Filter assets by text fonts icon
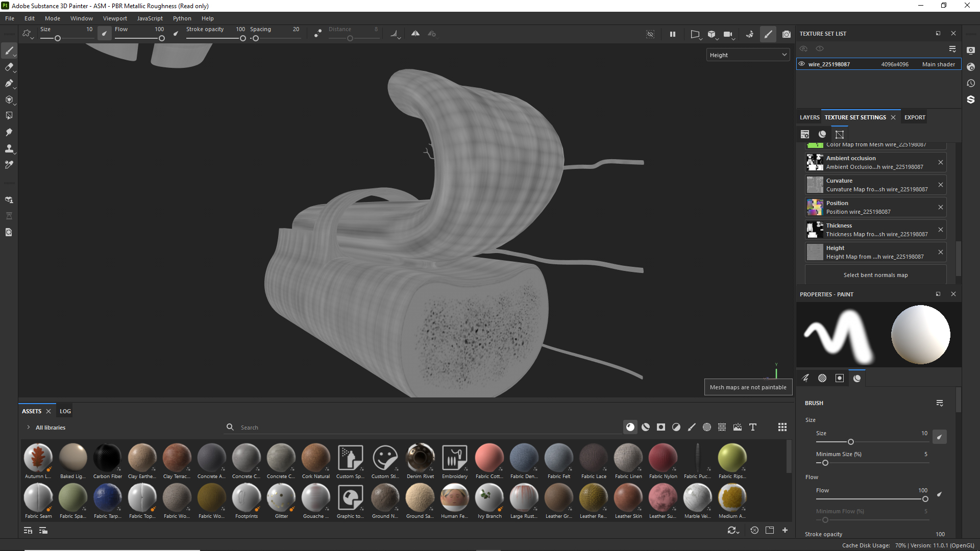The image size is (980, 551). pyautogui.click(x=753, y=427)
